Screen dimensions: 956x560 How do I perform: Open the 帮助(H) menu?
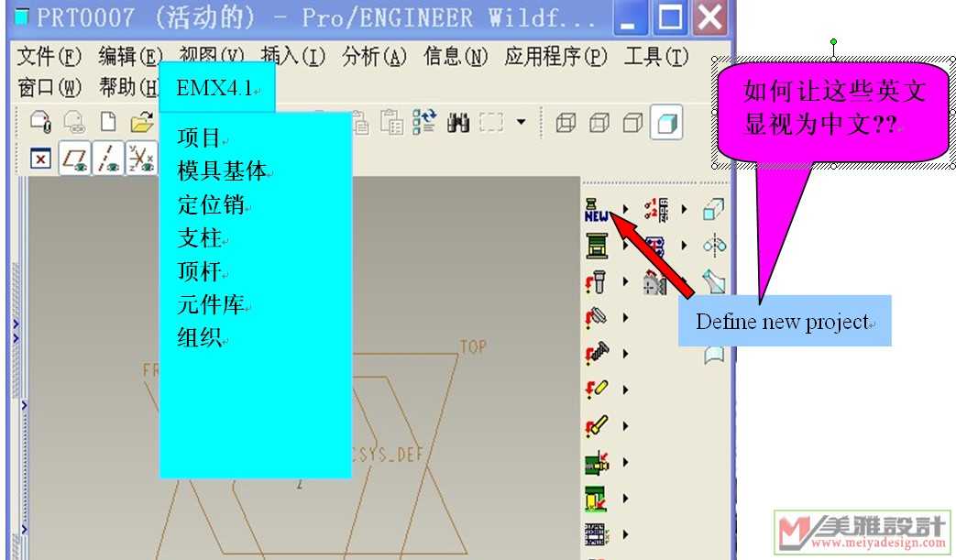coord(128,88)
